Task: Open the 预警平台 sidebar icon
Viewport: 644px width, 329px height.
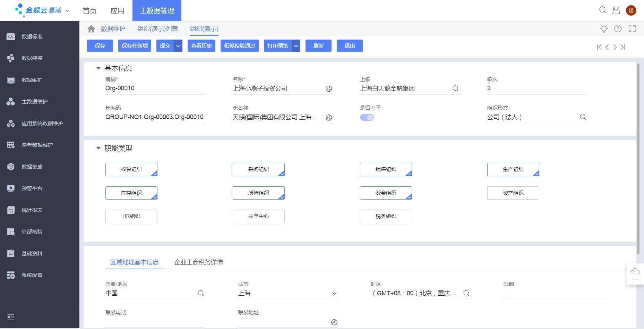Action: click(x=11, y=188)
